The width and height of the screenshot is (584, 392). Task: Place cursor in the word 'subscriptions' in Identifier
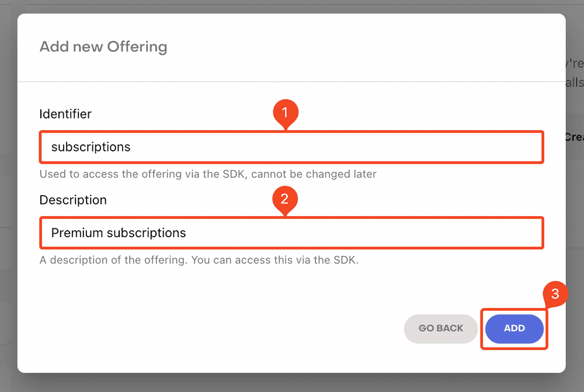pos(91,147)
